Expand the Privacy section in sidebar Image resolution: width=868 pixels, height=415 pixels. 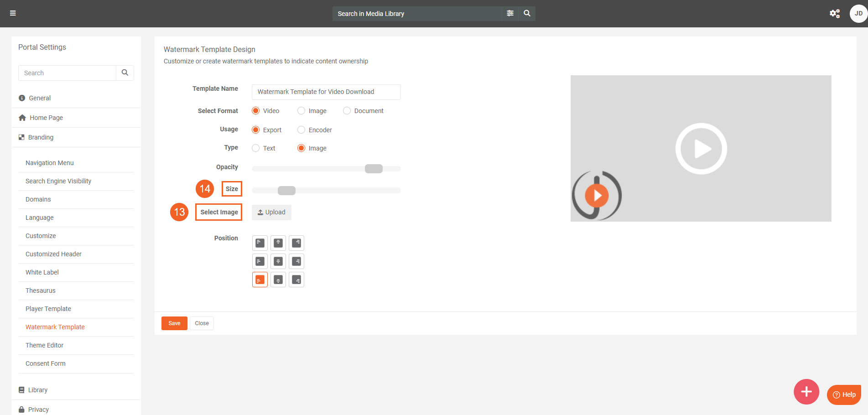point(38,409)
